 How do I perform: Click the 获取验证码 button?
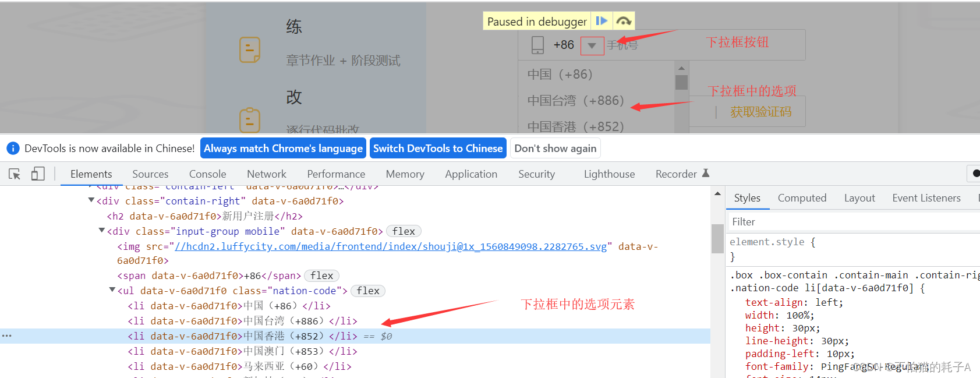tap(760, 111)
